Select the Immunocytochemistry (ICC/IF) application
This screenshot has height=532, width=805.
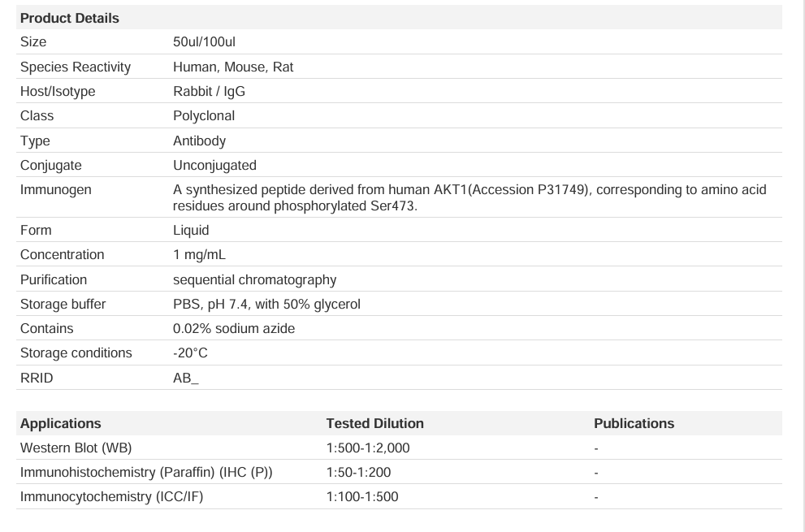pos(111,497)
